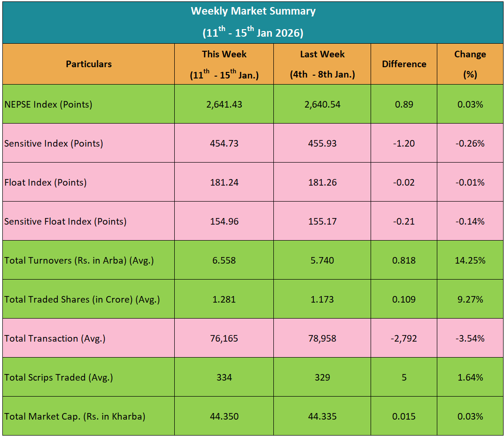Screen dimensions: 504x437
Task: Click Total Traded Shares this week value 1.281
Action: [x=224, y=299]
